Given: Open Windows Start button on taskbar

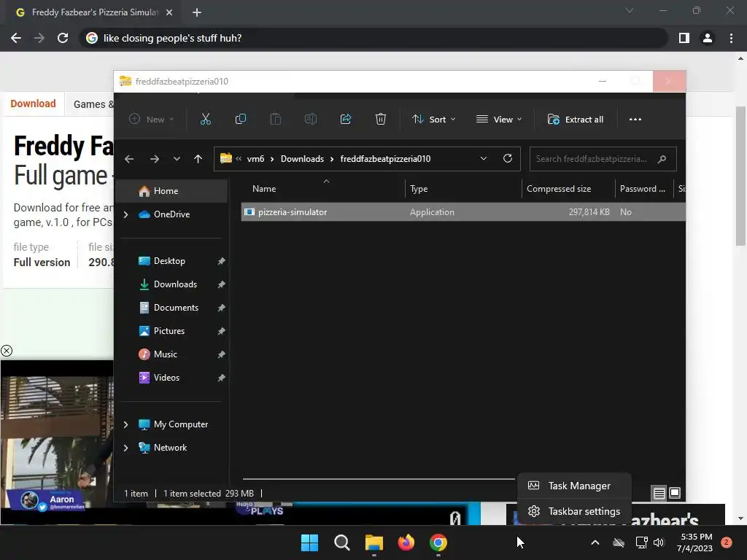Looking at the screenshot, I should (x=309, y=542).
